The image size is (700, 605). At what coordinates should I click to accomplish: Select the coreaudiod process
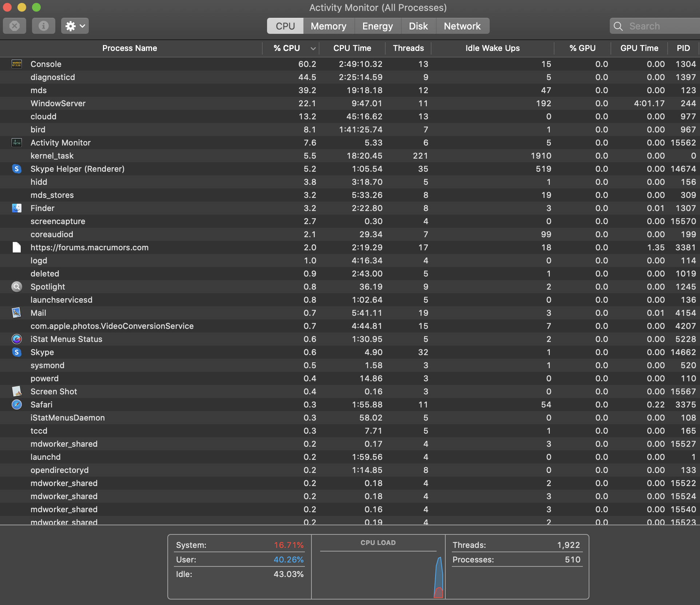coord(350,234)
